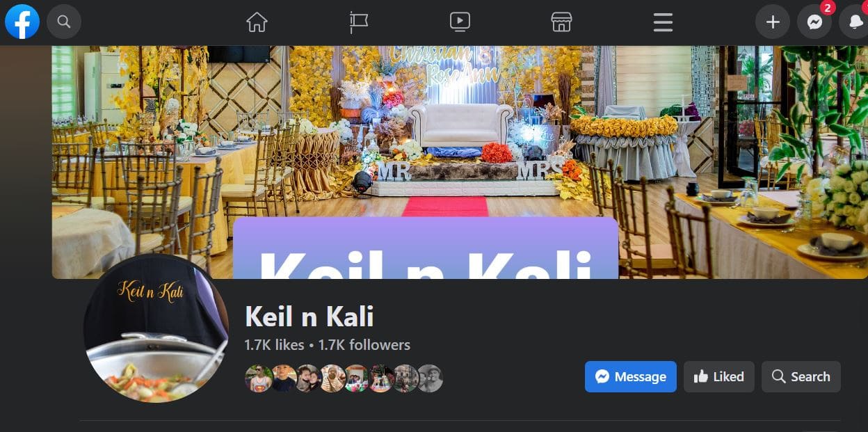Viewport: 868px width, 432px height.
Task: Open the Facebook search icon
Action: point(64,22)
